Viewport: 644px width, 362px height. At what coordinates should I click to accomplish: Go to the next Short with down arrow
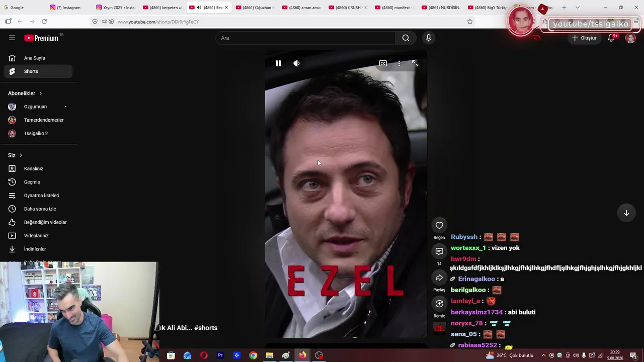coord(626,213)
